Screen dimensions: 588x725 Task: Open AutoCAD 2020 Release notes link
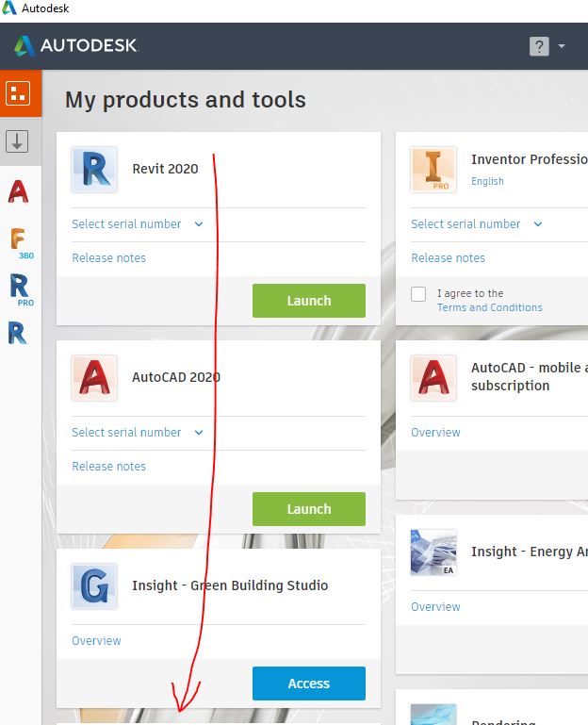click(x=108, y=467)
